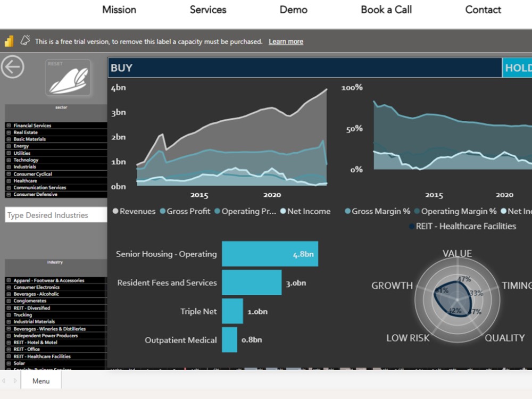Expand the Healthcare sector
This screenshot has height=399, width=532.
tap(9, 181)
